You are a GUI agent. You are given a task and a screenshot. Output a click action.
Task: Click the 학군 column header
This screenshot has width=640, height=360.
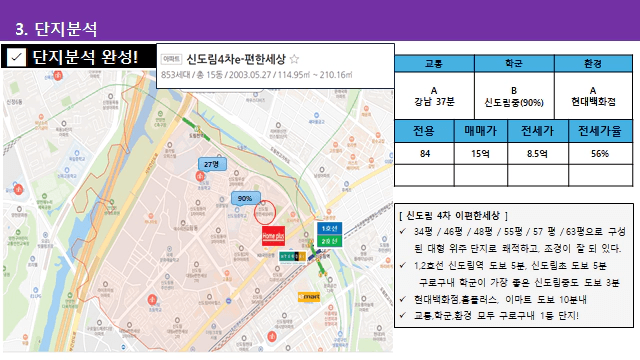(514, 64)
